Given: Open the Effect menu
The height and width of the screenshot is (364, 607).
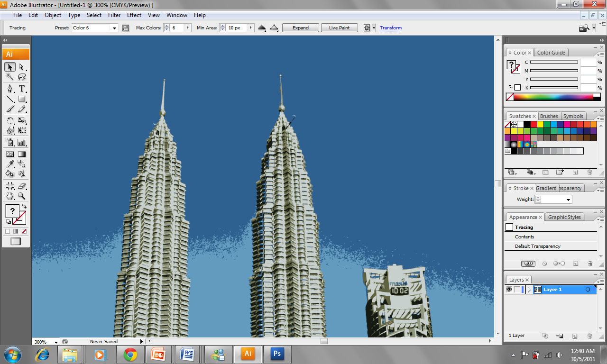Looking at the screenshot, I should click(x=134, y=15).
